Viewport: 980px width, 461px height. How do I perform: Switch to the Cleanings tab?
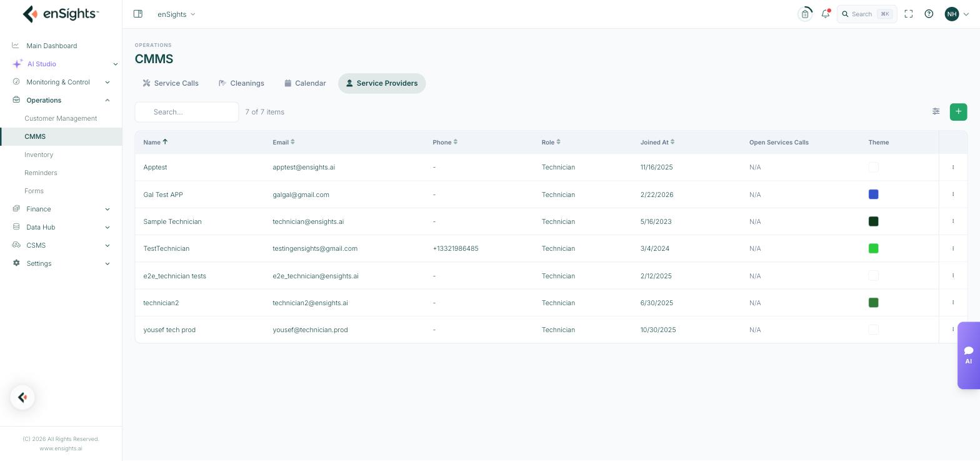pos(241,83)
